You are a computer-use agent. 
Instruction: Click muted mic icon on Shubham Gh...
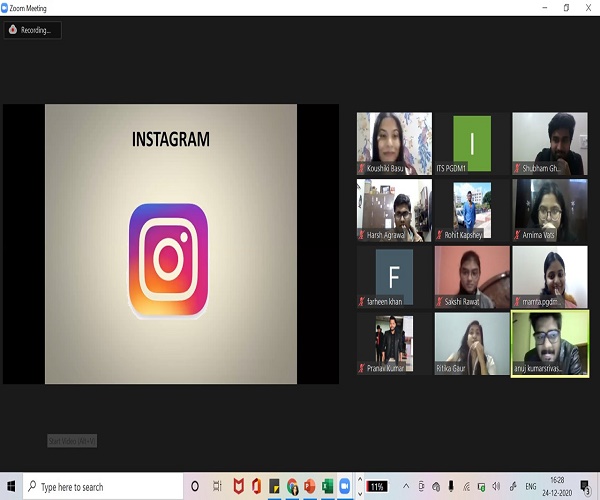pyautogui.click(x=517, y=168)
